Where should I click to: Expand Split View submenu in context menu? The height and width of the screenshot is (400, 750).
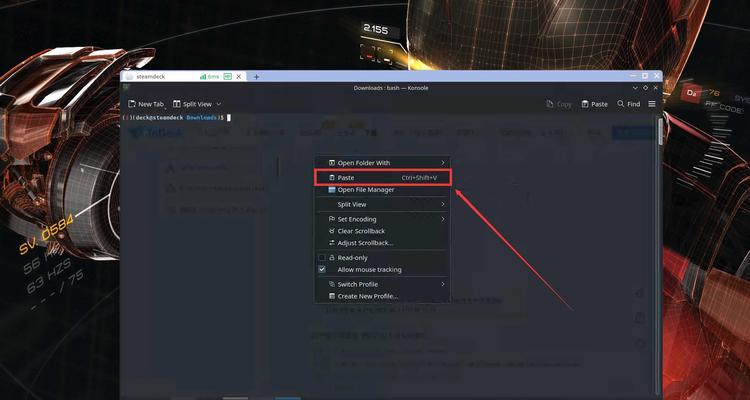click(382, 204)
